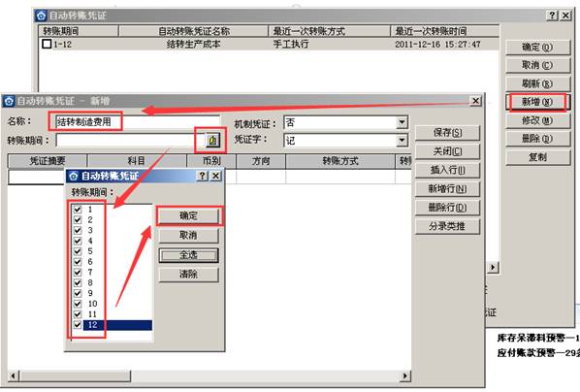Click help icon in period selection dialog
Screen dimensions: 580x392
click(202, 176)
